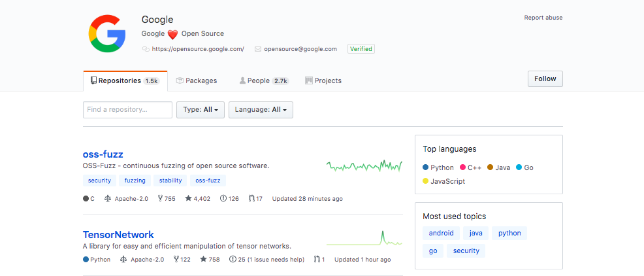Click the Report abuse link

click(x=543, y=18)
